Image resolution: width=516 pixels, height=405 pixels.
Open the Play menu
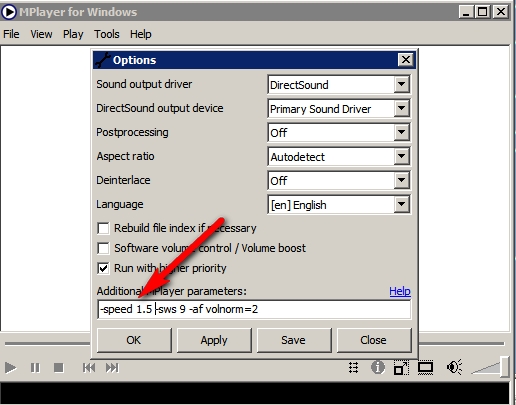73,34
